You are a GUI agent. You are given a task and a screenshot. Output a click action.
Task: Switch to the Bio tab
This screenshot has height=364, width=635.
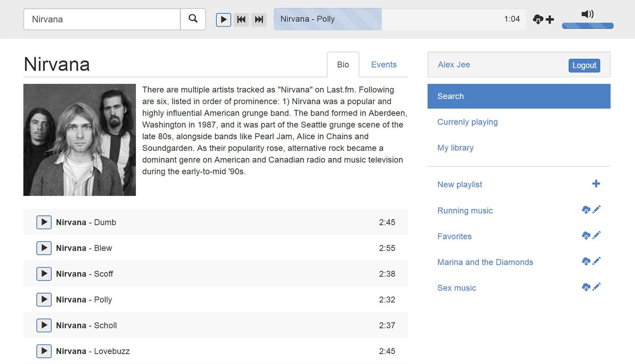click(343, 65)
